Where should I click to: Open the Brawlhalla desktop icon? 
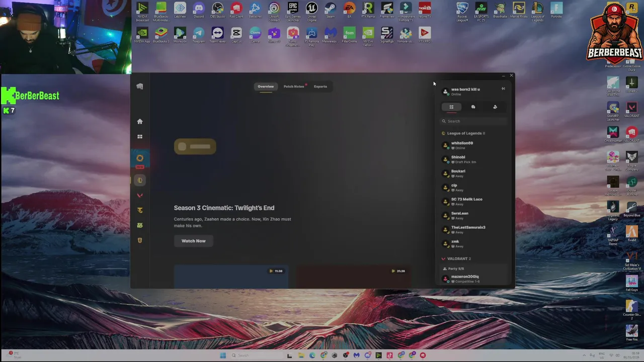pos(500,11)
